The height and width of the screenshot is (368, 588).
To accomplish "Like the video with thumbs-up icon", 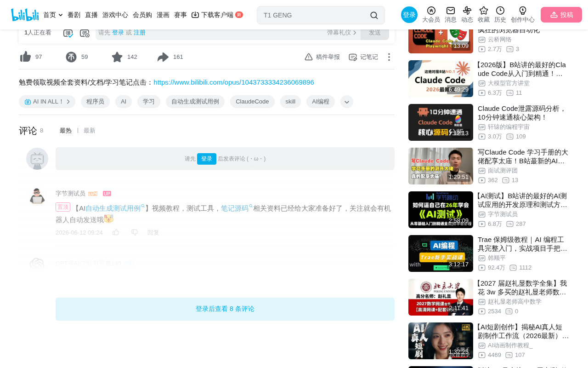I will [26, 57].
